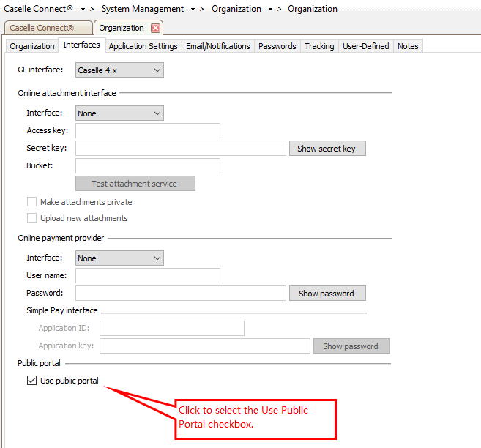Select the Passwords tab
The height and width of the screenshot is (448, 481).
click(277, 46)
